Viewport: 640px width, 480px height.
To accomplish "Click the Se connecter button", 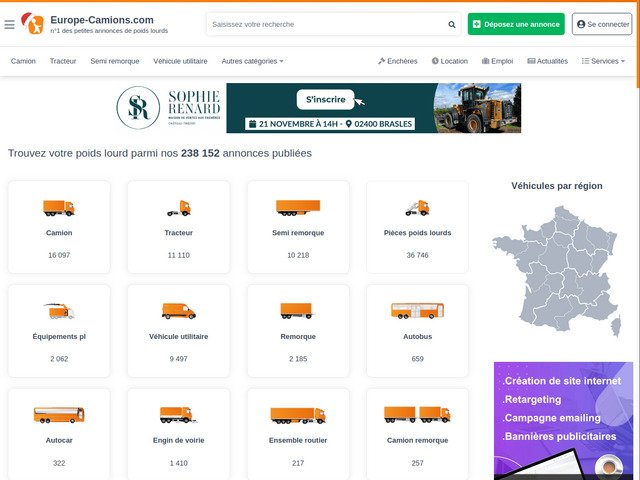I will (x=602, y=24).
